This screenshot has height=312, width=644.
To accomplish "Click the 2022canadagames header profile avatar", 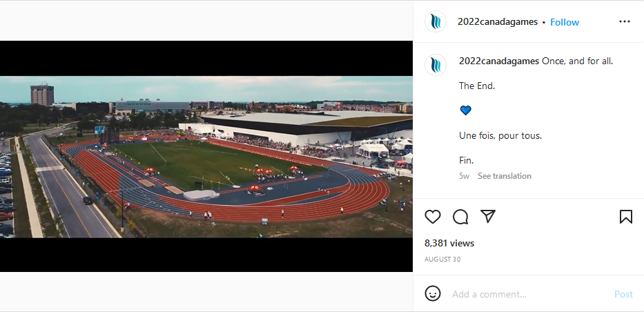I will pyautogui.click(x=436, y=22).
